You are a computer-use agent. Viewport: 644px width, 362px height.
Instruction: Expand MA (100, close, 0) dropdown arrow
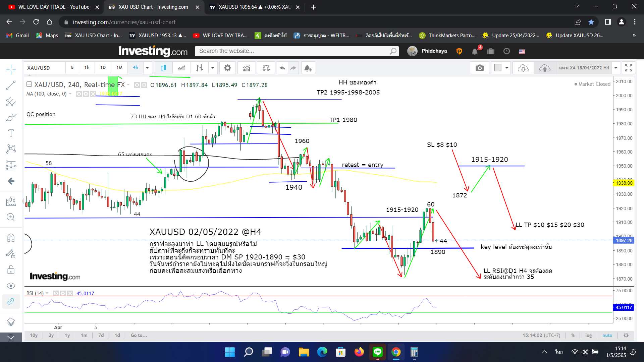pos(70,94)
